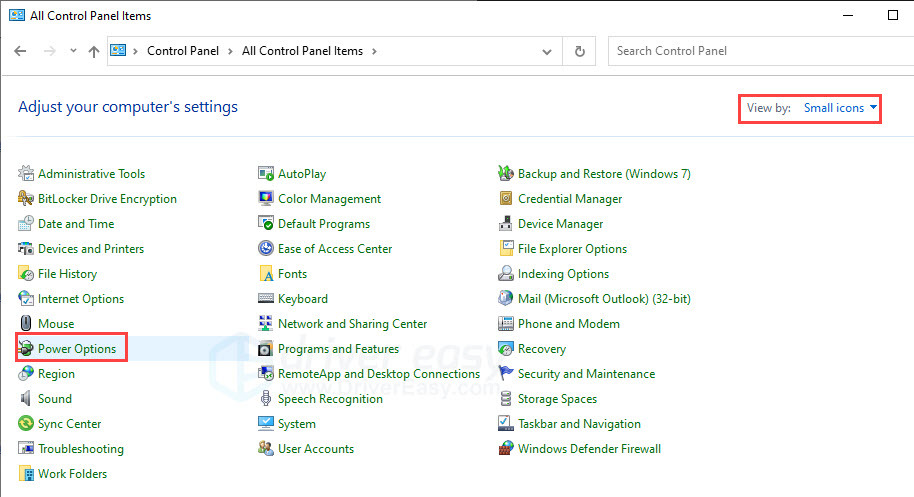Open the View by Small icons dropdown
Screen dimensions: 914x497
pyautogui.click(x=841, y=108)
